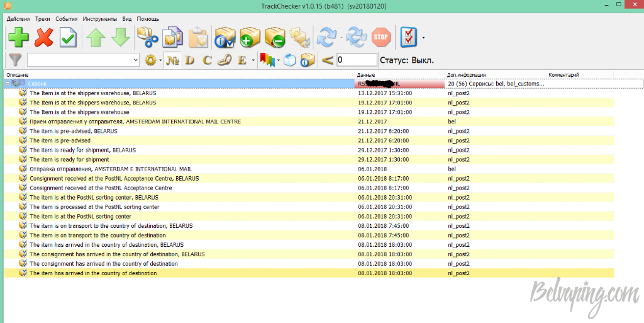Open the Действия menu

pos(18,19)
